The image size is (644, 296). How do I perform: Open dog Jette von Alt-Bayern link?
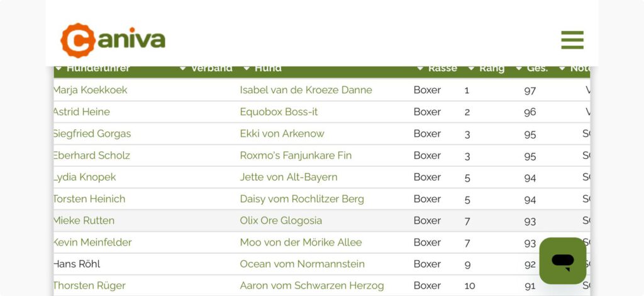[x=289, y=177]
